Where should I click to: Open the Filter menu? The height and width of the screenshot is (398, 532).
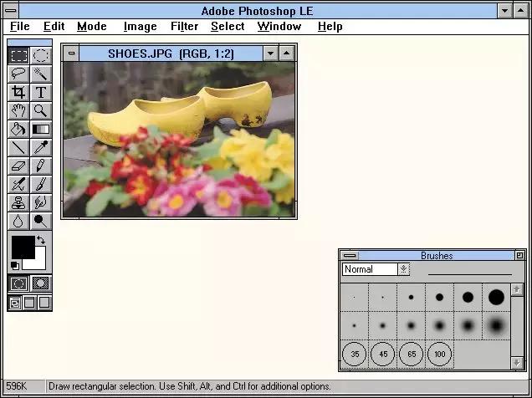click(x=184, y=27)
